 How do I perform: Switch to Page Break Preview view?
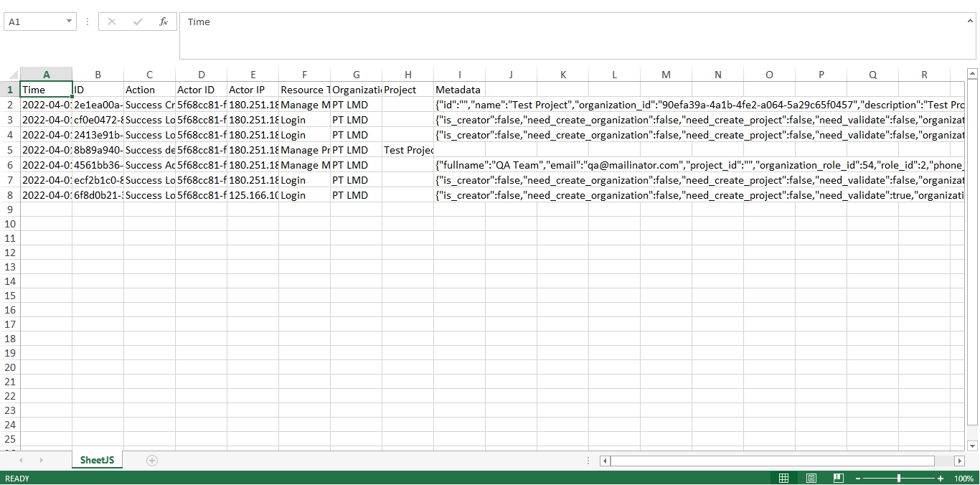(x=838, y=479)
